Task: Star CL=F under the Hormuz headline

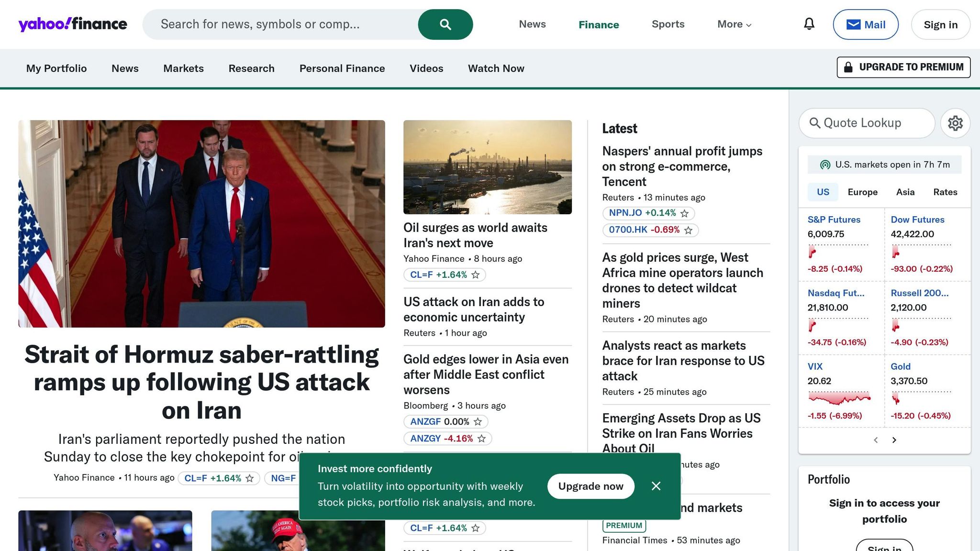Action: (x=249, y=478)
